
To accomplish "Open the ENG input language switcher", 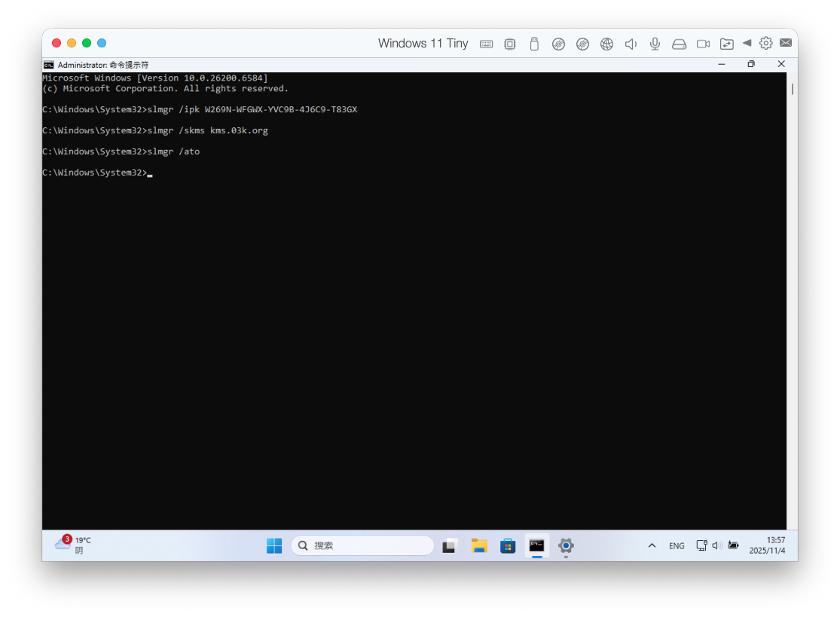I will [677, 545].
